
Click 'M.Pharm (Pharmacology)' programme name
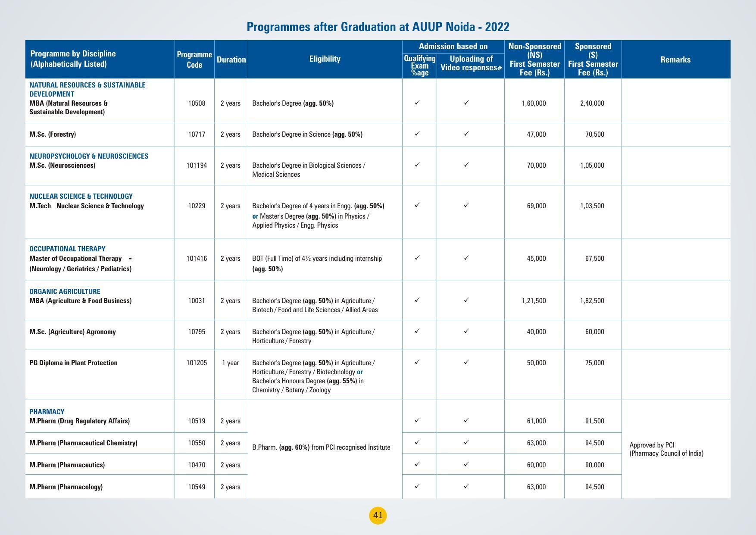tap(66, 487)
